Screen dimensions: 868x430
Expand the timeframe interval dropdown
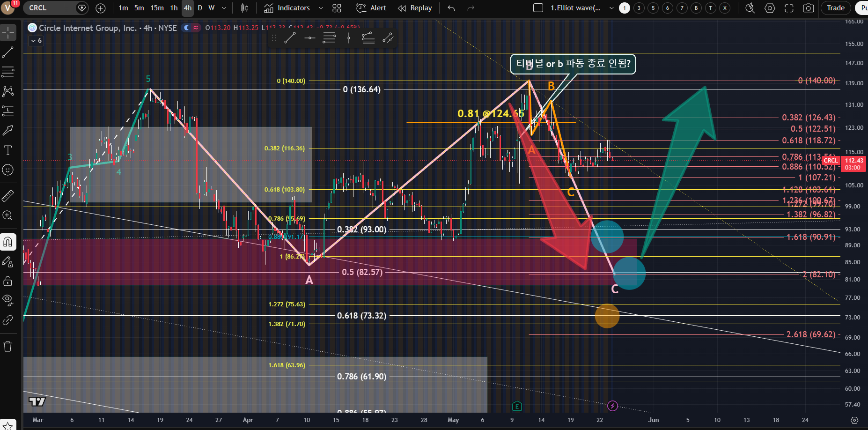[224, 8]
